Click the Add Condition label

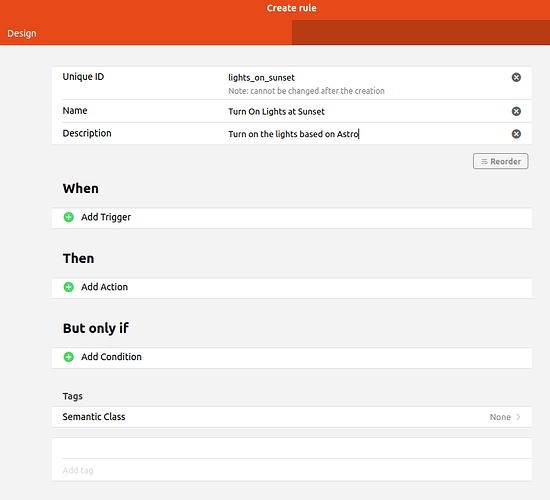point(112,357)
